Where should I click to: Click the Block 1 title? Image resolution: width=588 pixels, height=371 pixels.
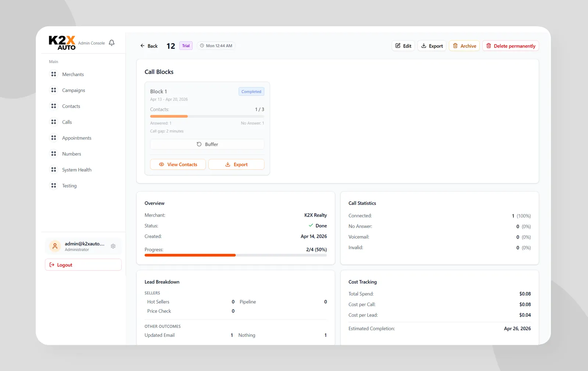point(158,92)
